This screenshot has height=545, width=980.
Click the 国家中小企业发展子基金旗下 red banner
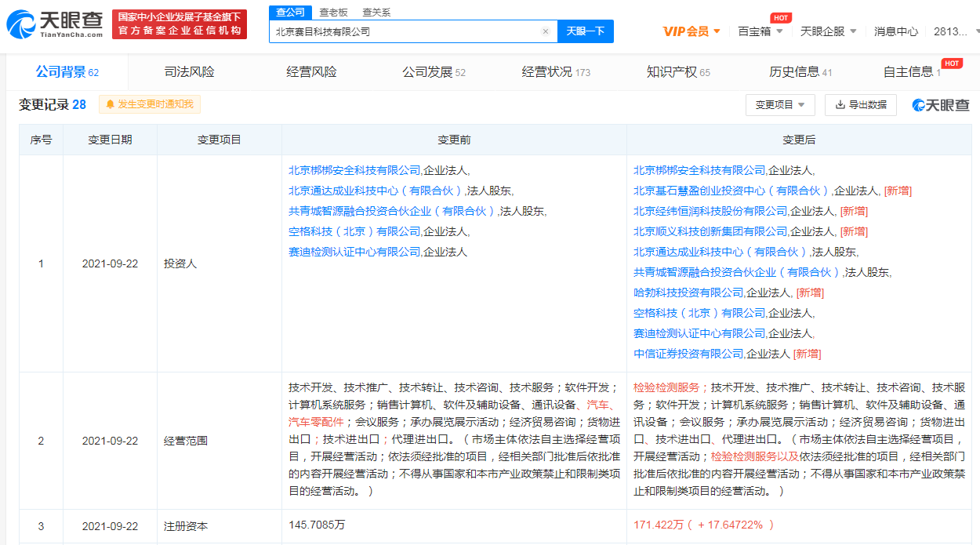pos(180,24)
